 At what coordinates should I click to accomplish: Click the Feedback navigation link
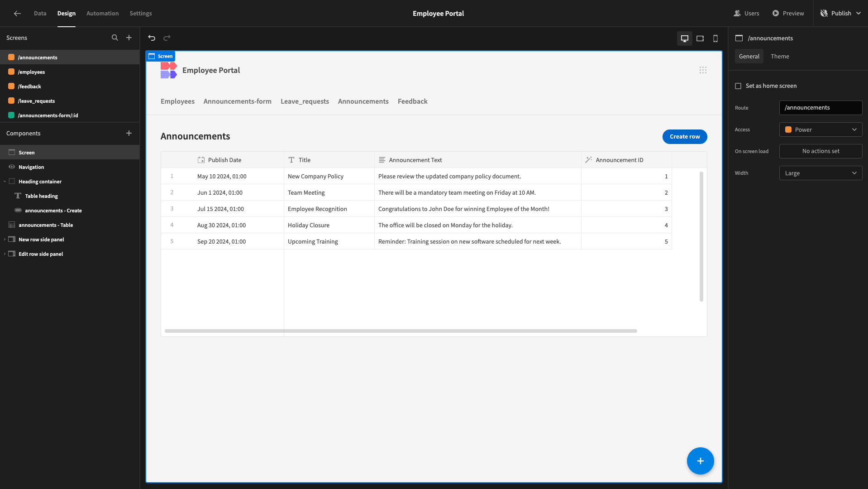(x=412, y=101)
